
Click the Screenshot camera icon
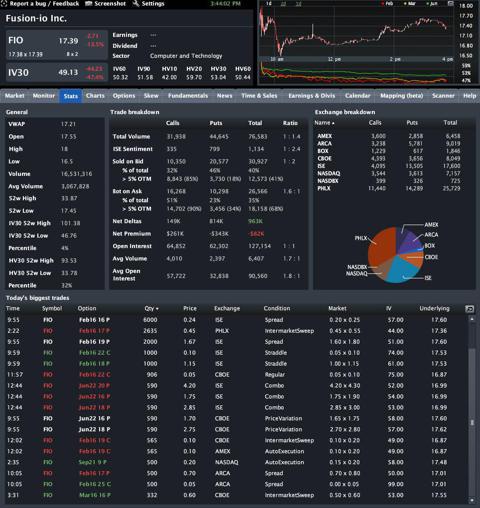pos(89,4)
